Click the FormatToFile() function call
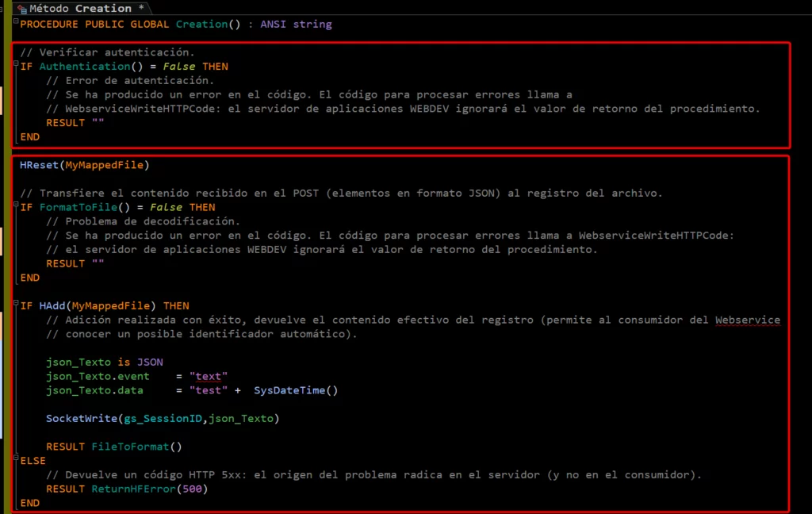The width and height of the screenshot is (812, 514). coord(85,207)
